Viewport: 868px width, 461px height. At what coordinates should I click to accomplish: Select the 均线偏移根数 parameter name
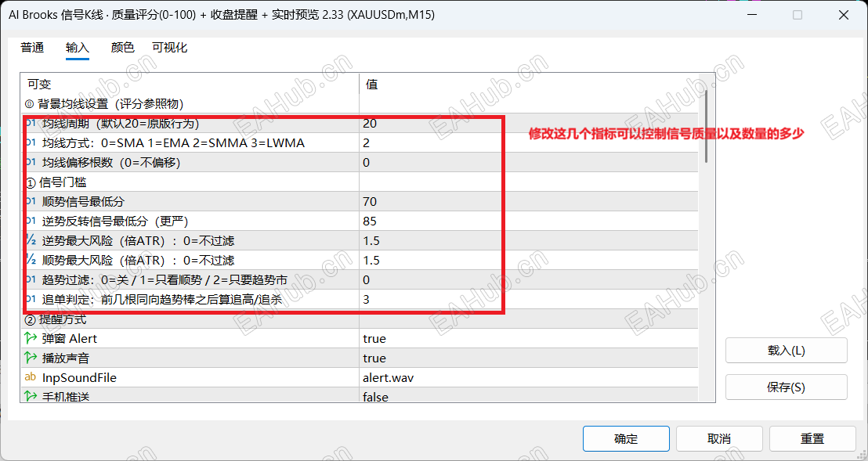click(111, 163)
